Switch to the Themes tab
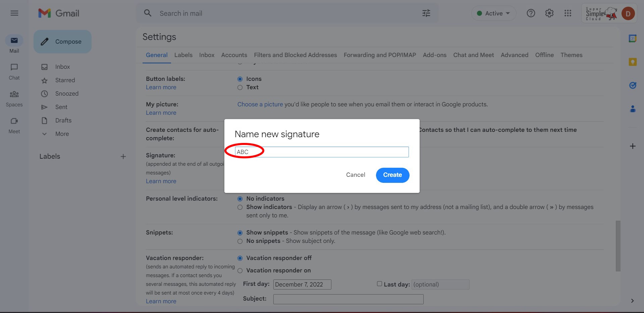 (572, 55)
